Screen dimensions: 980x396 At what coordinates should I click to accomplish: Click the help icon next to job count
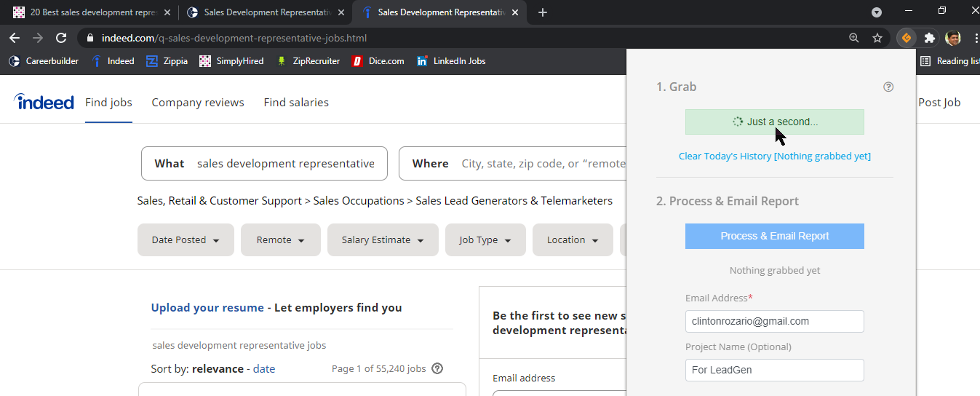[437, 368]
